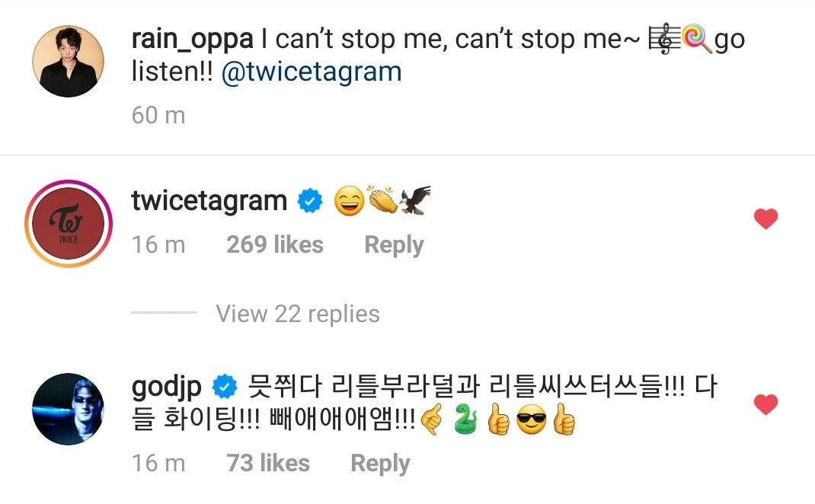The width and height of the screenshot is (815, 504).
Task: Click the 16 m timestamp under godjp's comment
Action: click(x=158, y=463)
